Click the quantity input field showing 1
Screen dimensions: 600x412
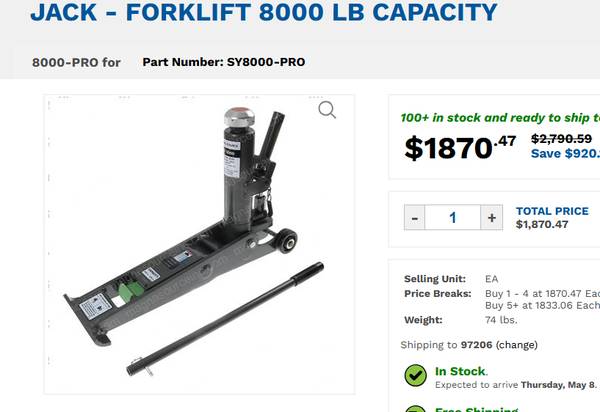click(x=453, y=218)
